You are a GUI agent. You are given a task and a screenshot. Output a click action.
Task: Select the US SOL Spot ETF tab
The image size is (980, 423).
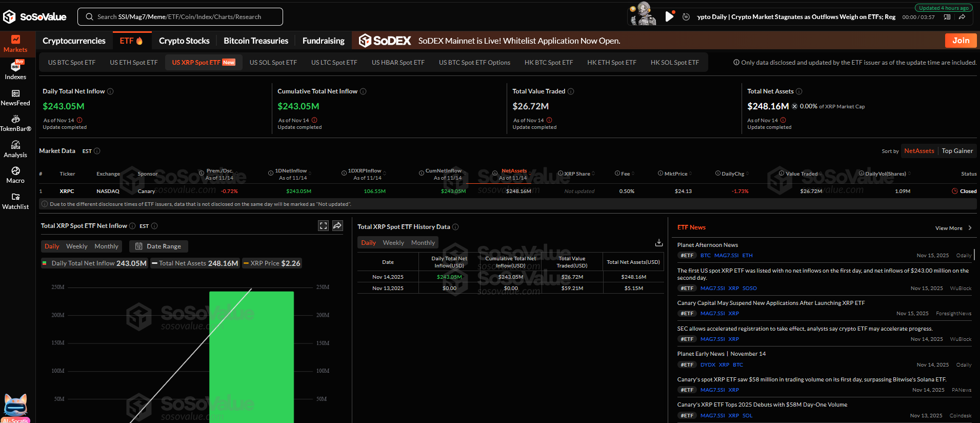pyautogui.click(x=273, y=62)
